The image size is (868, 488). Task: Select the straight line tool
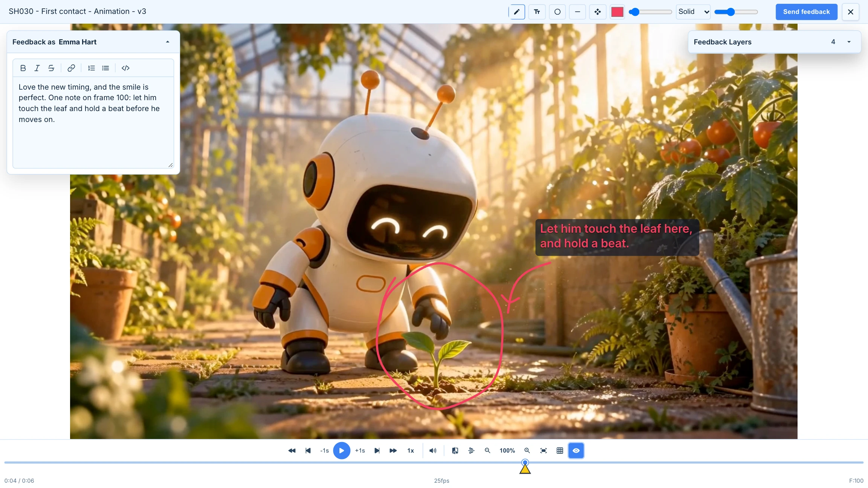[x=577, y=12]
